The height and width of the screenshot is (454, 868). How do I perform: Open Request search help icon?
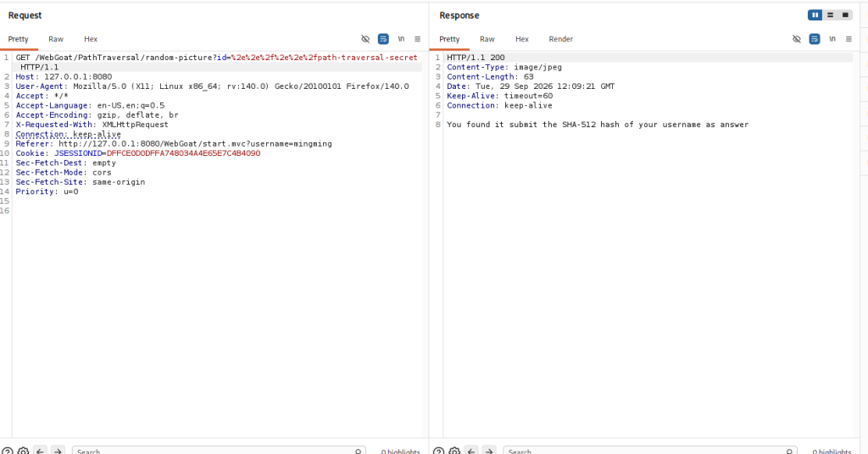[7, 451]
